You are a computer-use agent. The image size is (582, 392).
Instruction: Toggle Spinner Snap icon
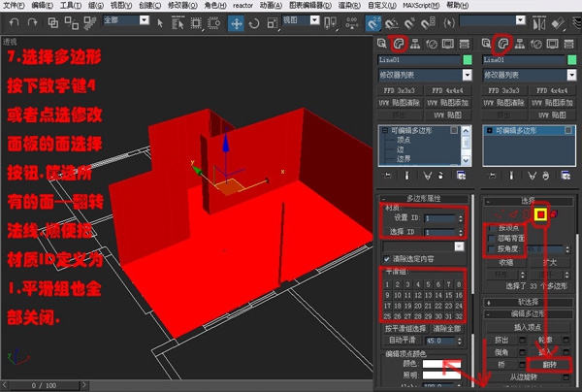428,23
